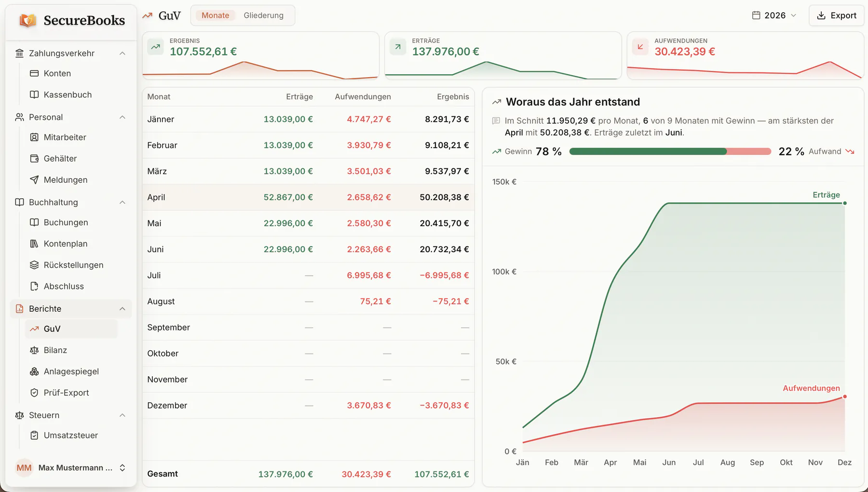The height and width of the screenshot is (492, 868).
Task: Switch to the Gliederung view tab
Action: pos(263,15)
